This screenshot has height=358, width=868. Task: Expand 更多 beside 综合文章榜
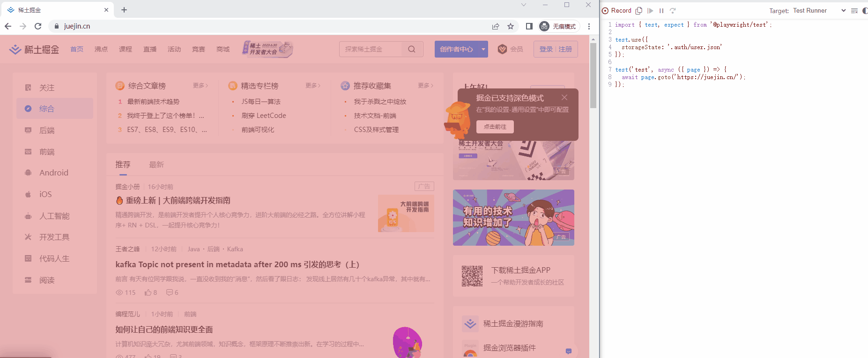click(x=200, y=86)
